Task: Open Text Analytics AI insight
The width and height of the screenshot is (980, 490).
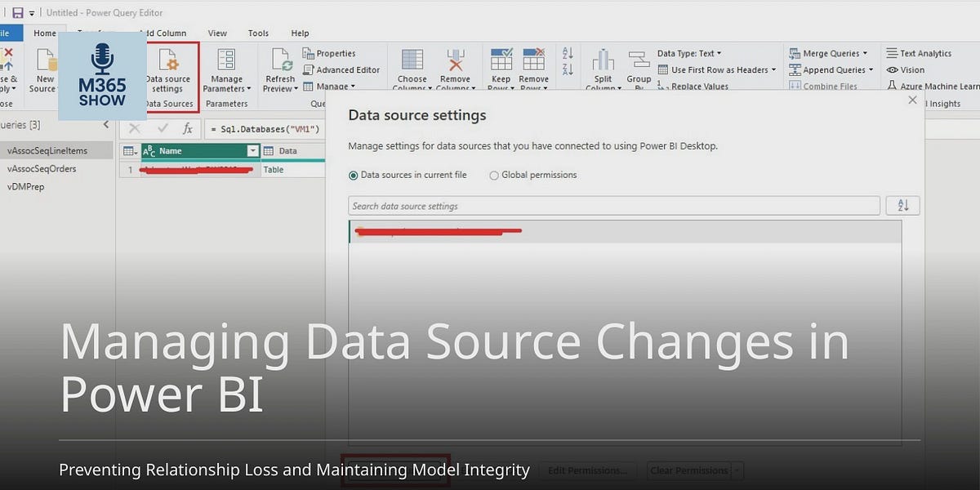Action: tap(919, 53)
